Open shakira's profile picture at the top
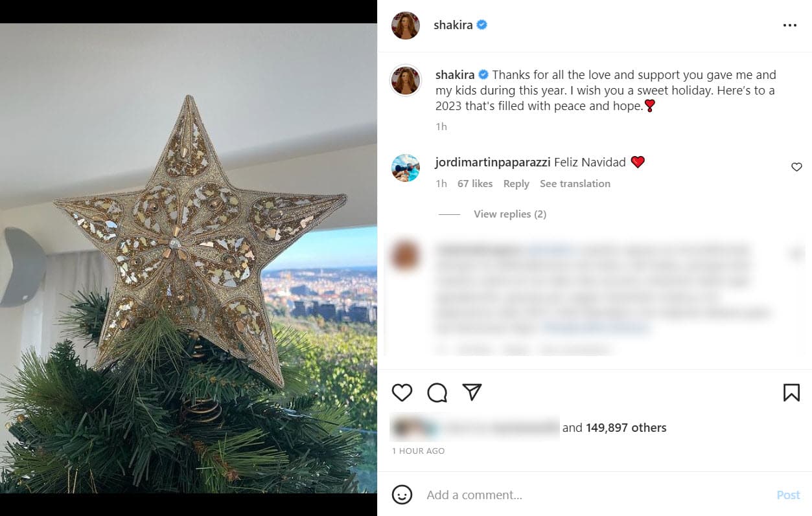Image resolution: width=812 pixels, height=516 pixels. click(405, 25)
